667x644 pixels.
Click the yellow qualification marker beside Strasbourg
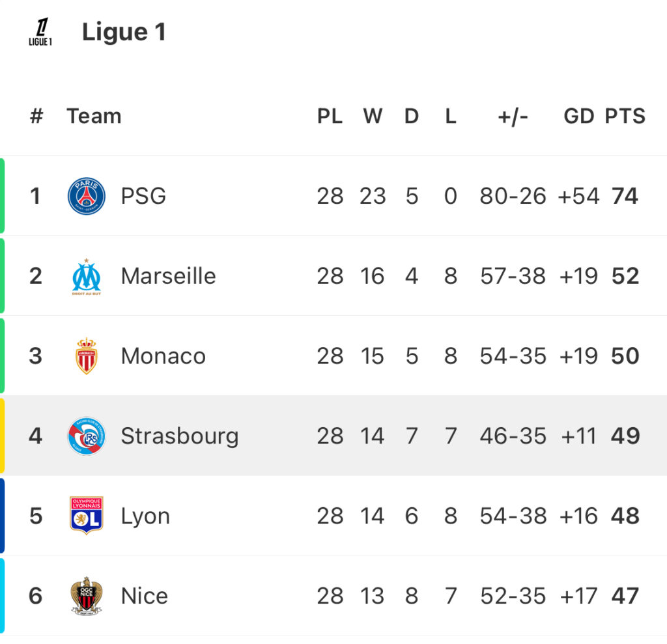tap(2, 436)
